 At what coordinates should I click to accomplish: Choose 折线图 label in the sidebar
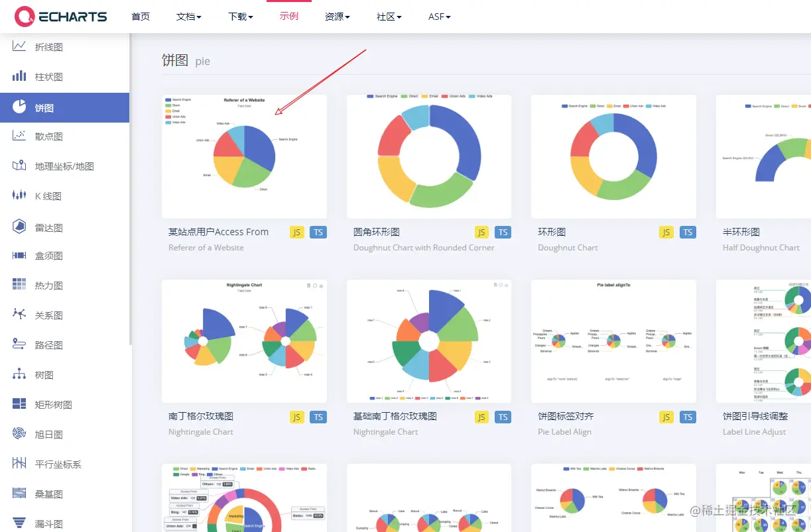pos(49,47)
